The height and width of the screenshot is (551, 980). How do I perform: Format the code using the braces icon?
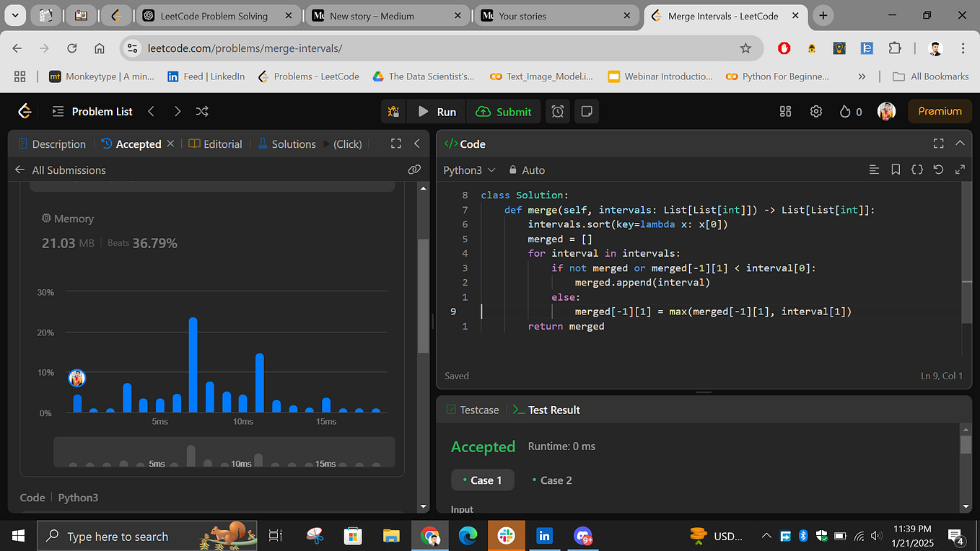coord(916,169)
